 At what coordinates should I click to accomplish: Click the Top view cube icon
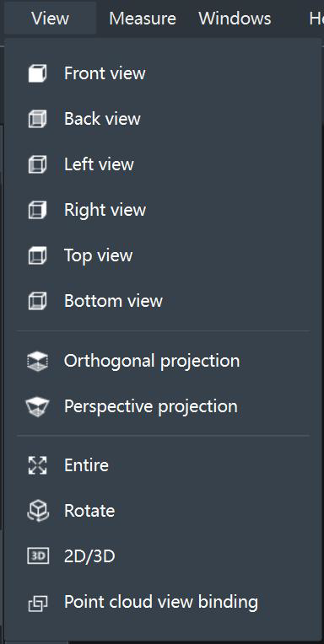37,256
